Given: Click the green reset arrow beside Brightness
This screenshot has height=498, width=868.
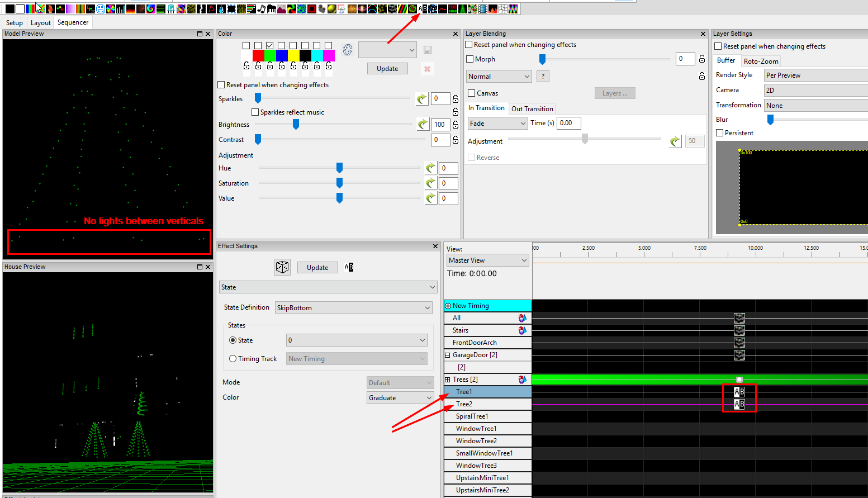Looking at the screenshot, I should coord(423,124).
